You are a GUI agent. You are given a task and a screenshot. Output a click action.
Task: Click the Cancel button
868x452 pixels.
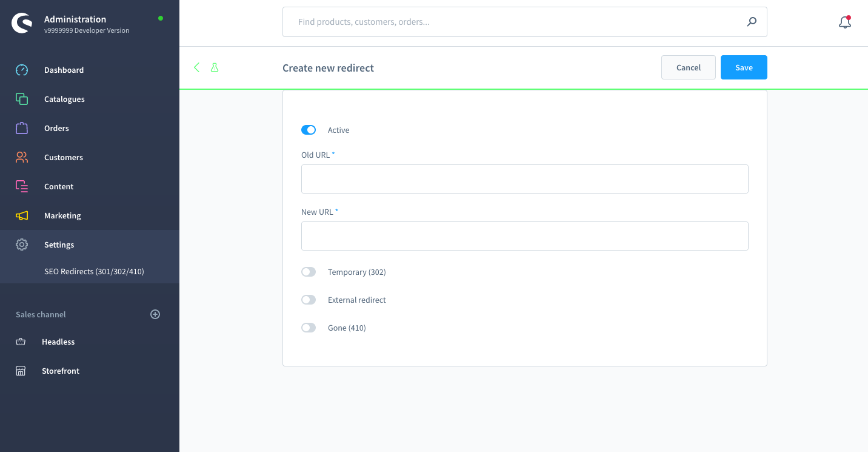click(689, 67)
